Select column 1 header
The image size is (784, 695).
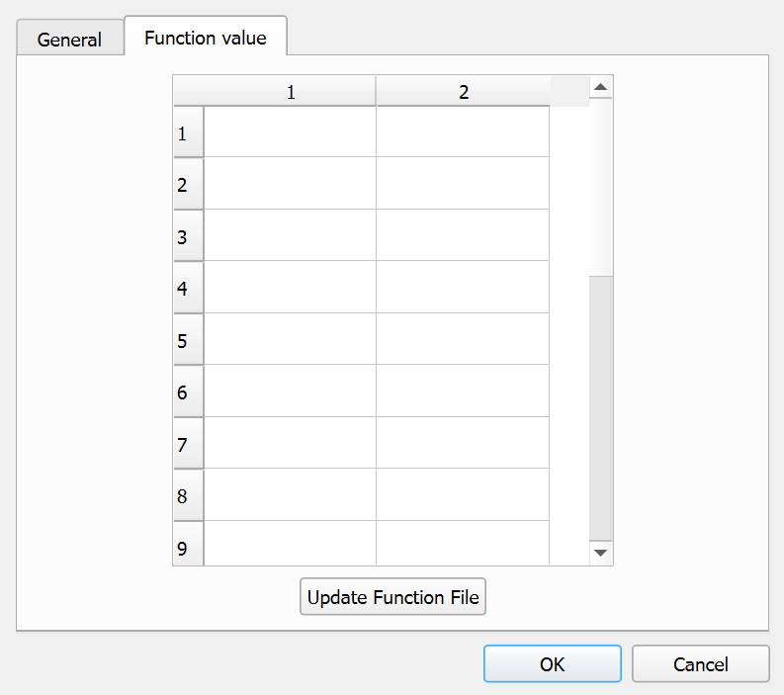(x=290, y=92)
